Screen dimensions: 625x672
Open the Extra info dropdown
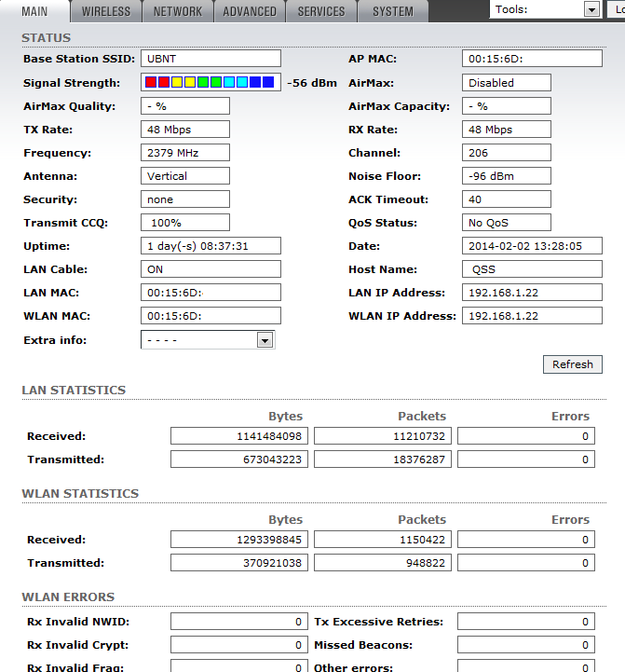pos(208,340)
